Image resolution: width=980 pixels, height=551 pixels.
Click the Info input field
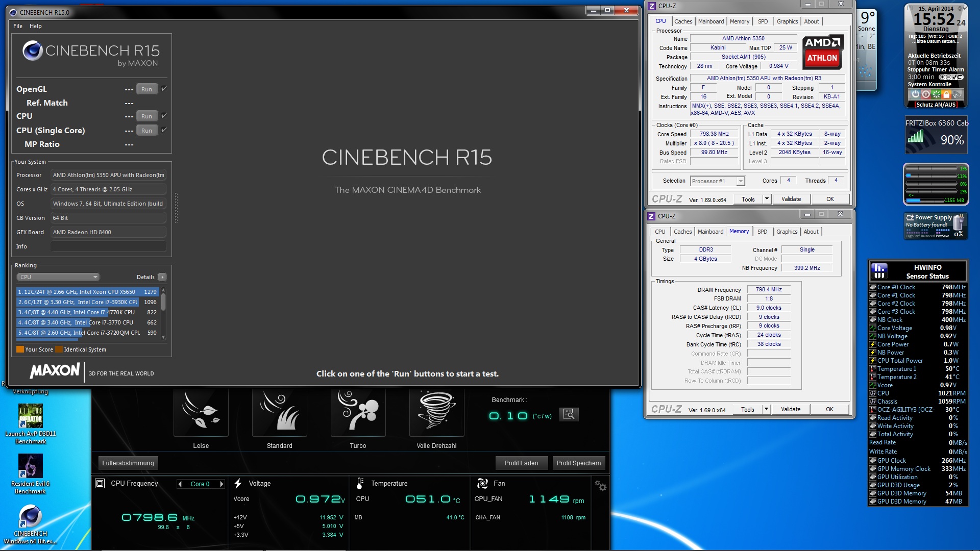pyautogui.click(x=108, y=246)
